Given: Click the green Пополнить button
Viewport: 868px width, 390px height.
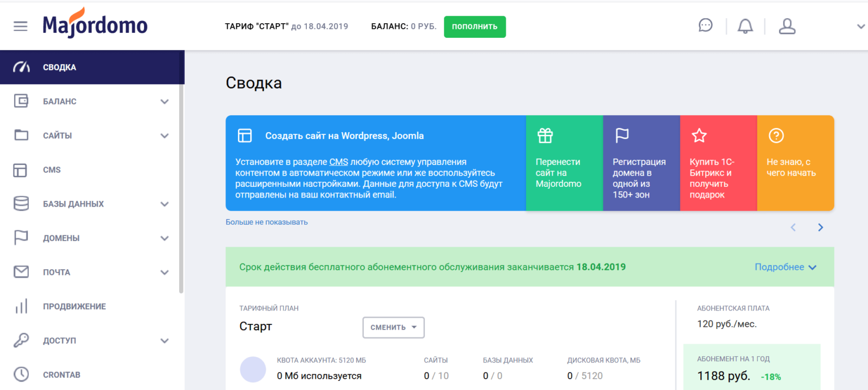Looking at the screenshot, I should point(475,27).
